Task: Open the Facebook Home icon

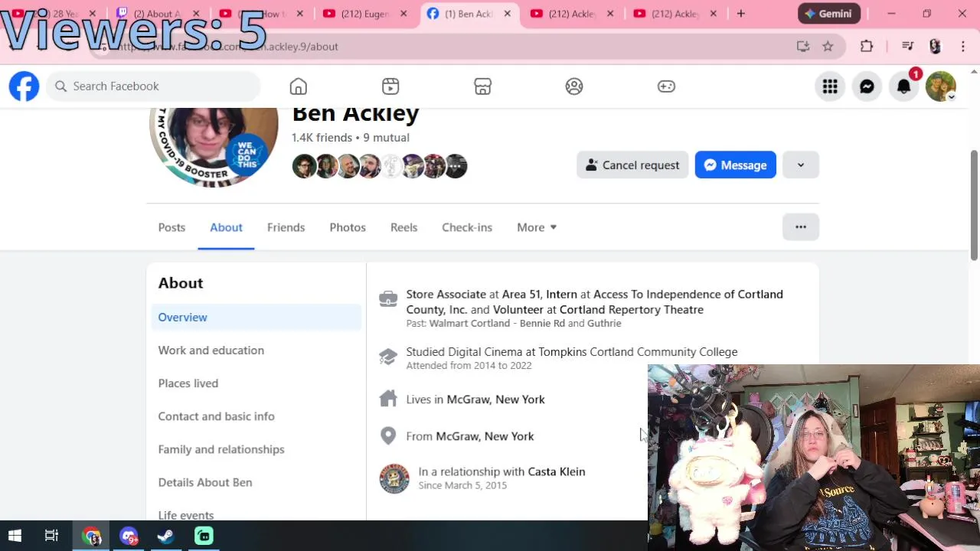Action: pyautogui.click(x=298, y=86)
